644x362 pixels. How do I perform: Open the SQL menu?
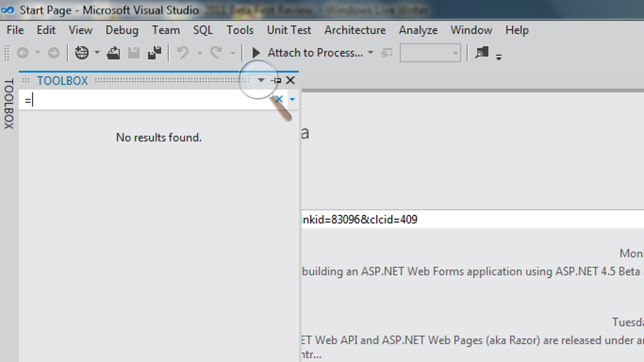point(203,30)
